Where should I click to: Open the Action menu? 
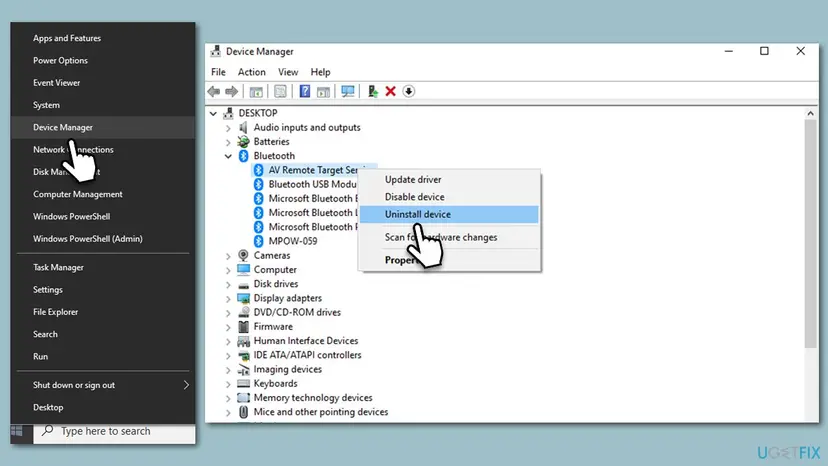pos(251,72)
